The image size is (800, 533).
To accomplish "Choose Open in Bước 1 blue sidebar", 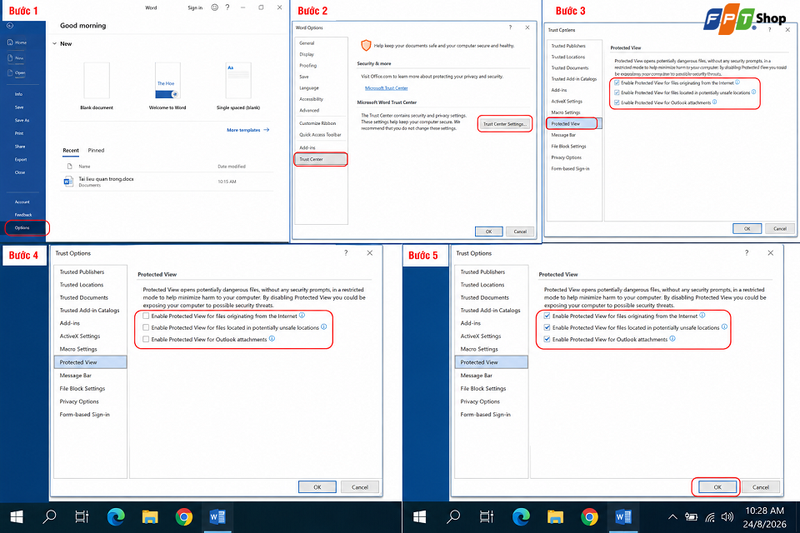I will (x=17, y=72).
